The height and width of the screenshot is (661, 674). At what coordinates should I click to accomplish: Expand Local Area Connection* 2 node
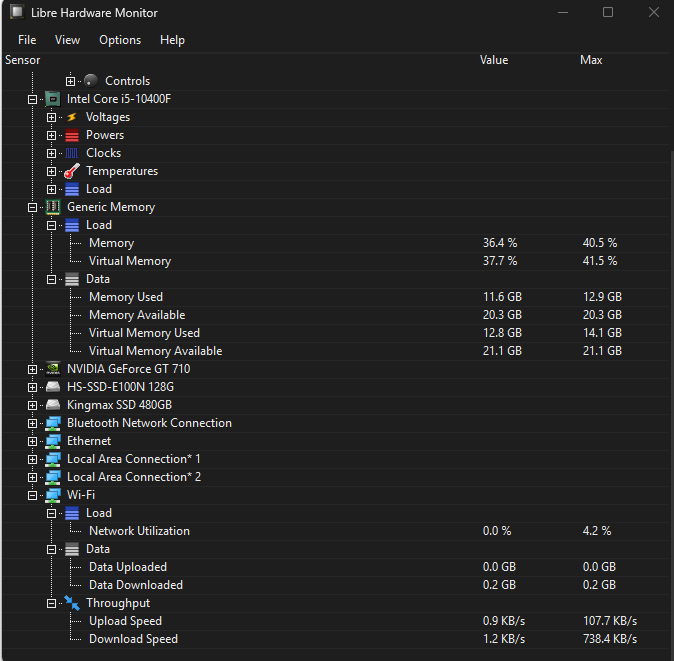(x=32, y=478)
